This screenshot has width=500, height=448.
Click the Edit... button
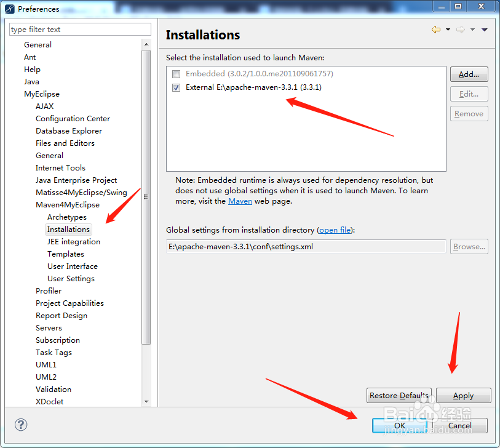pyautogui.click(x=469, y=94)
